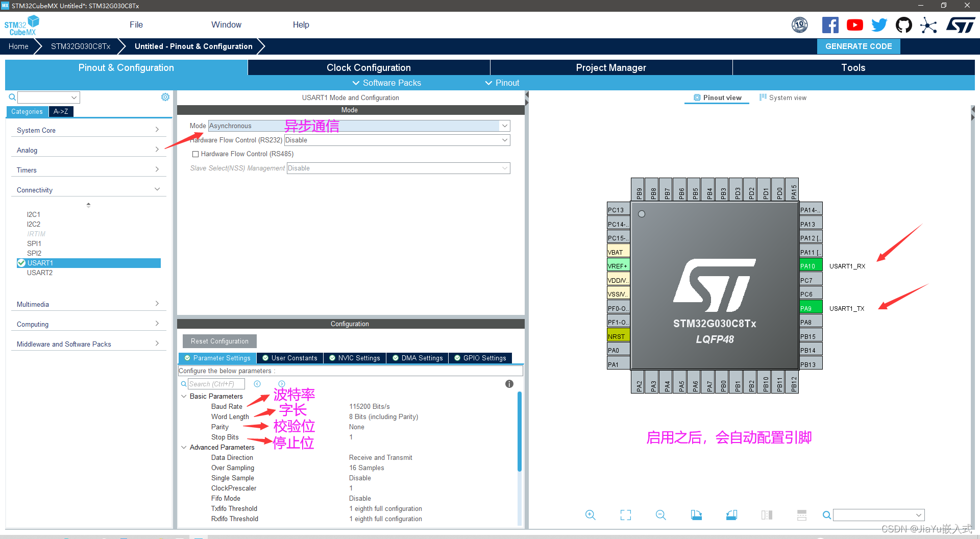
Task: Go to previous parameter search result
Action: [257, 384]
